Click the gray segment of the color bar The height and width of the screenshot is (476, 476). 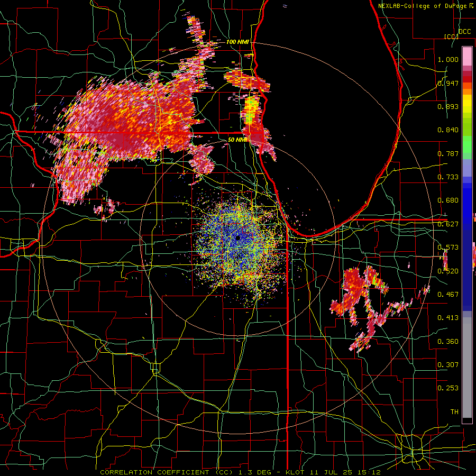click(467, 368)
